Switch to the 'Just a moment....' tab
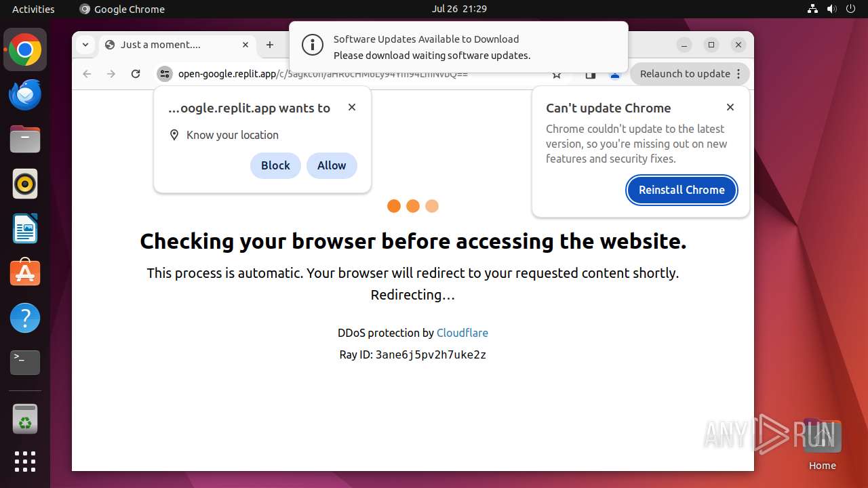This screenshot has width=868, height=488. point(178,45)
